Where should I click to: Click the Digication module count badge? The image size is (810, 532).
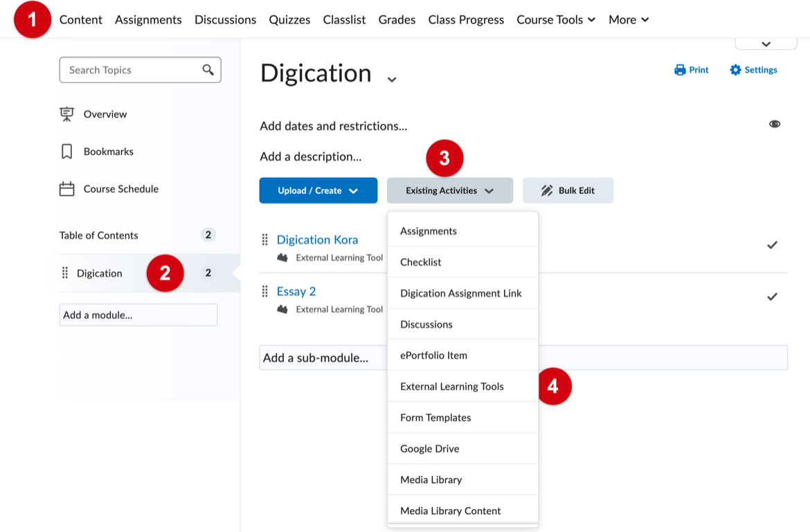click(x=208, y=273)
